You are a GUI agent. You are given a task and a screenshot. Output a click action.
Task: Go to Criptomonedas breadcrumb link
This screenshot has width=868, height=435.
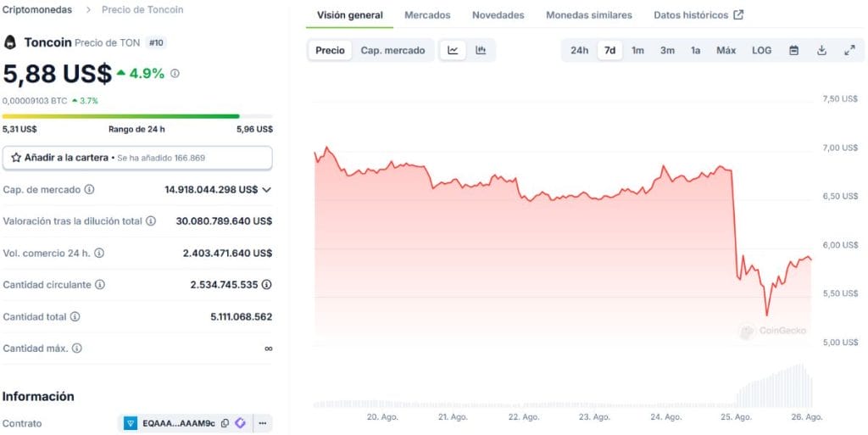pyautogui.click(x=37, y=9)
